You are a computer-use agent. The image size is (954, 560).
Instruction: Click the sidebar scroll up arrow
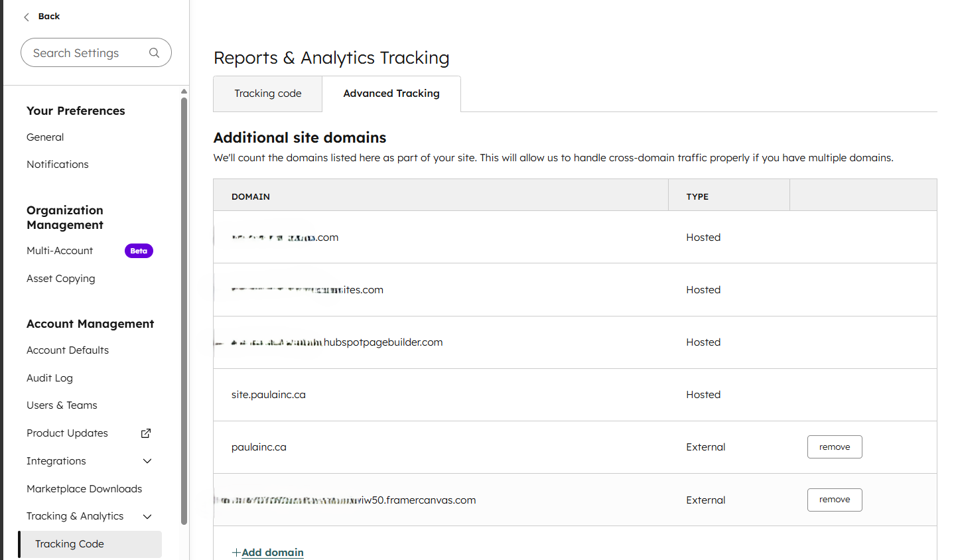(x=184, y=92)
